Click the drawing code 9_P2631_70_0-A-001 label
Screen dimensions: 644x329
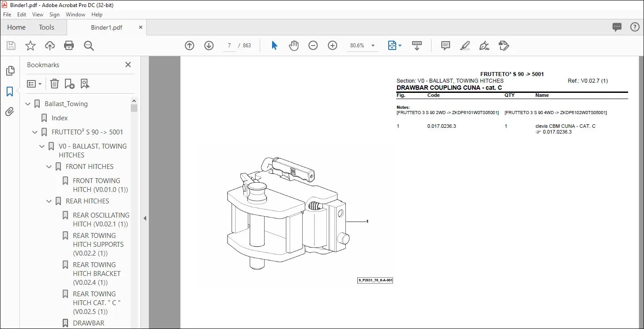[375, 280]
